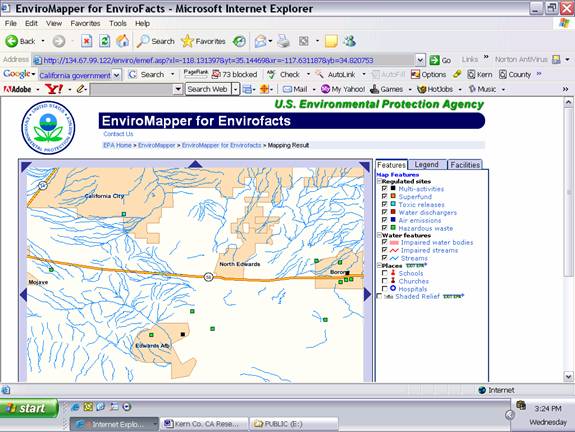Open the PUBLIC (E:) taskbar window
Screen dimensions: 575x432
pyautogui.click(x=294, y=424)
